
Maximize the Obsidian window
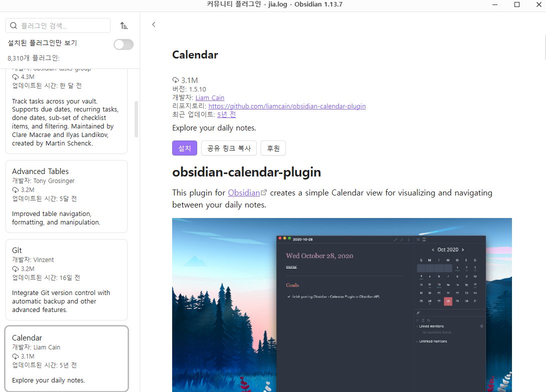(x=517, y=4)
